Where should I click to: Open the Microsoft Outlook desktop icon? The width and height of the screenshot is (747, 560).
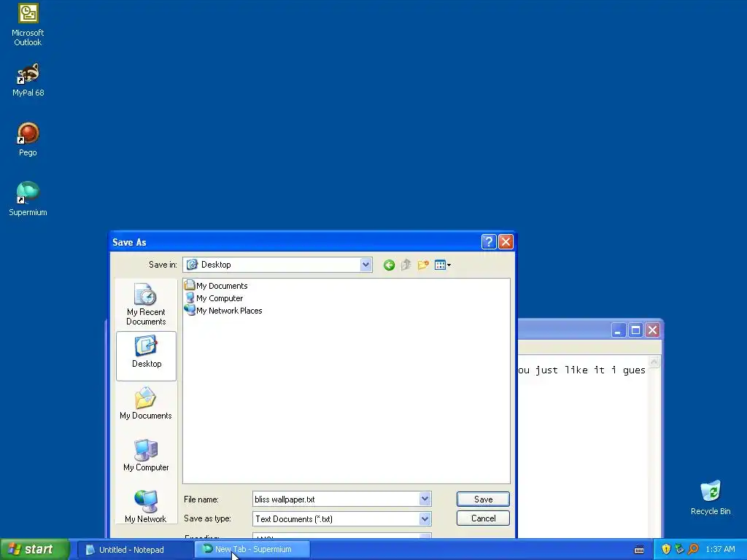(x=28, y=25)
